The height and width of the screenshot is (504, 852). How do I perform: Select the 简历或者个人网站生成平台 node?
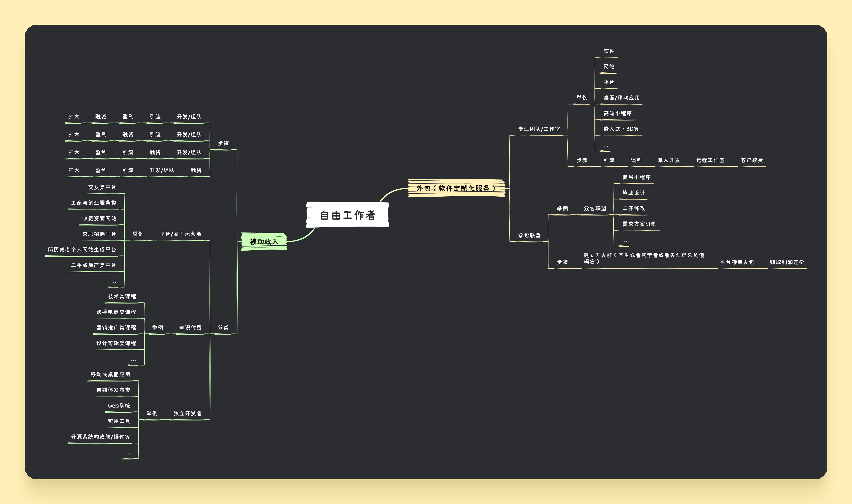(x=82, y=250)
